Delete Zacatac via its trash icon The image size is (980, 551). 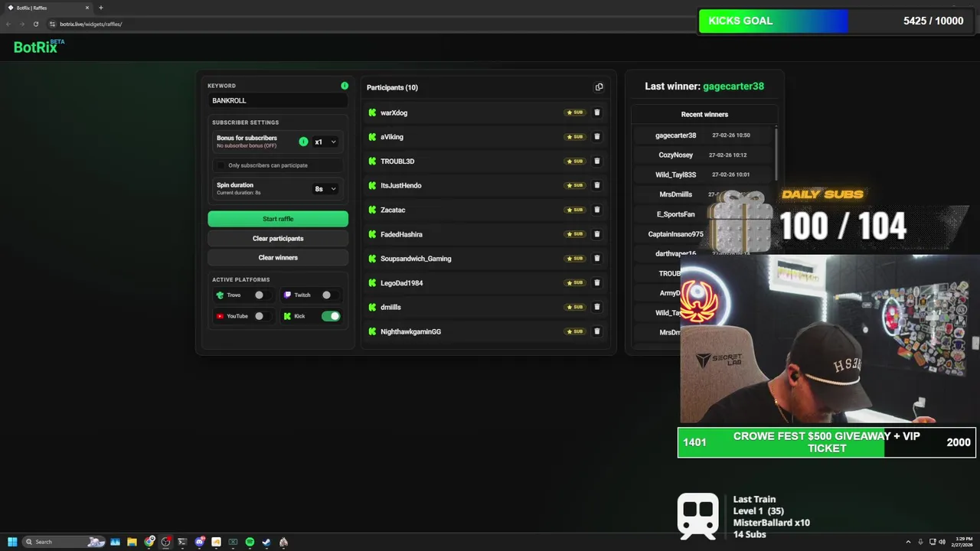point(597,210)
